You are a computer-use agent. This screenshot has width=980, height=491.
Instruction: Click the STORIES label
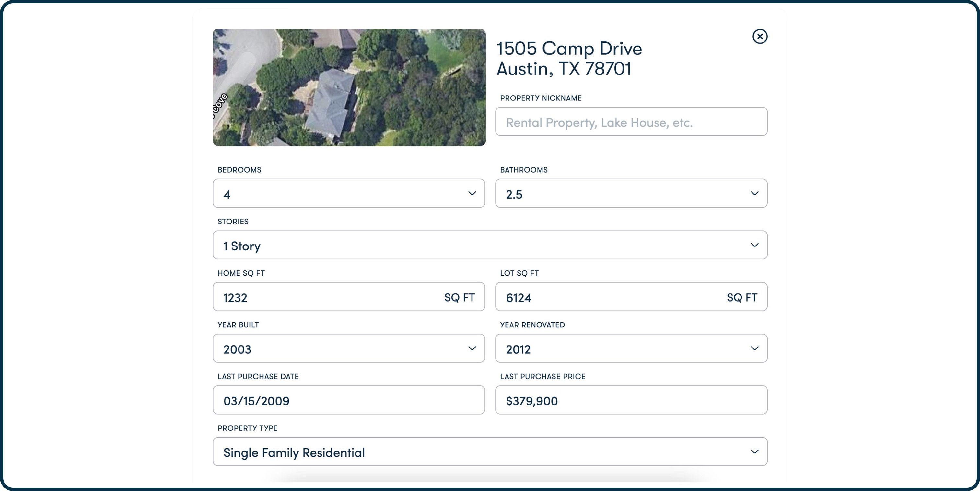click(x=233, y=222)
